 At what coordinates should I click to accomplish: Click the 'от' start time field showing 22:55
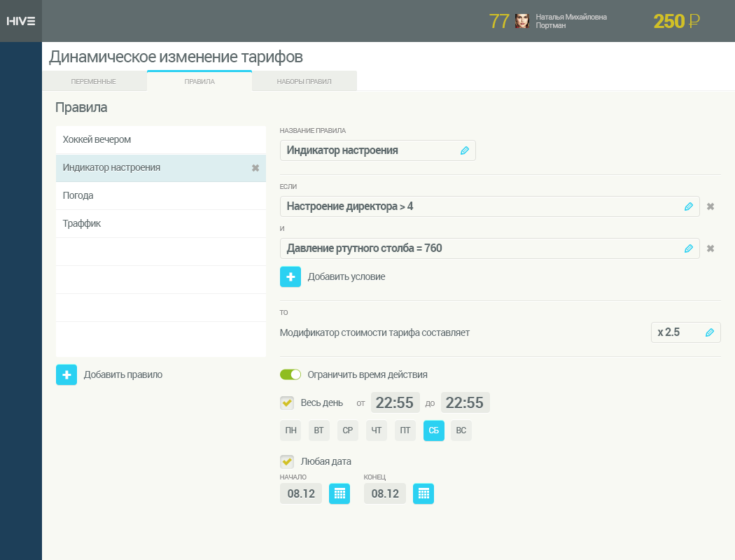point(395,402)
